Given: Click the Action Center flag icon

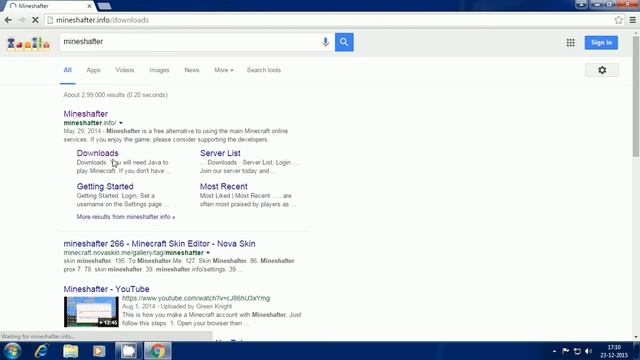Looking at the screenshot, I should pyautogui.click(x=565, y=351).
